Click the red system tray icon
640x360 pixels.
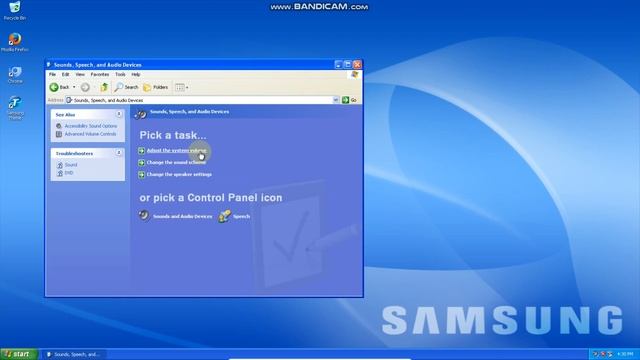(x=602, y=354)
